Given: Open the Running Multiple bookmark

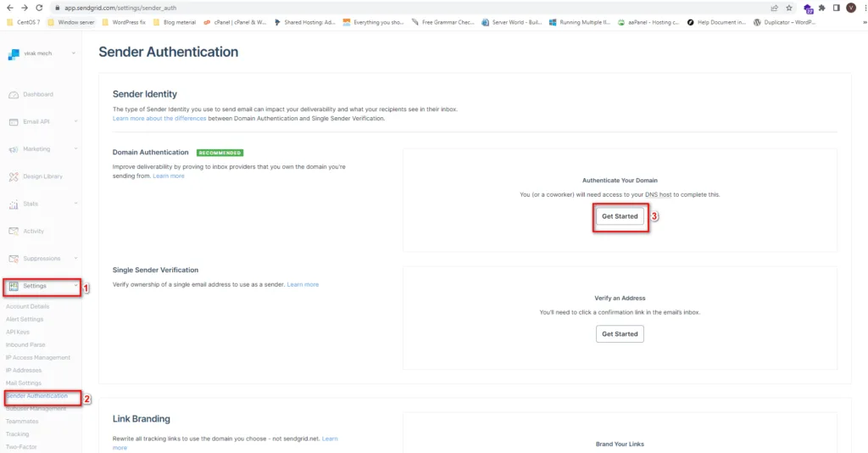Looking at the screenshot, I should (x=580, y=22).
